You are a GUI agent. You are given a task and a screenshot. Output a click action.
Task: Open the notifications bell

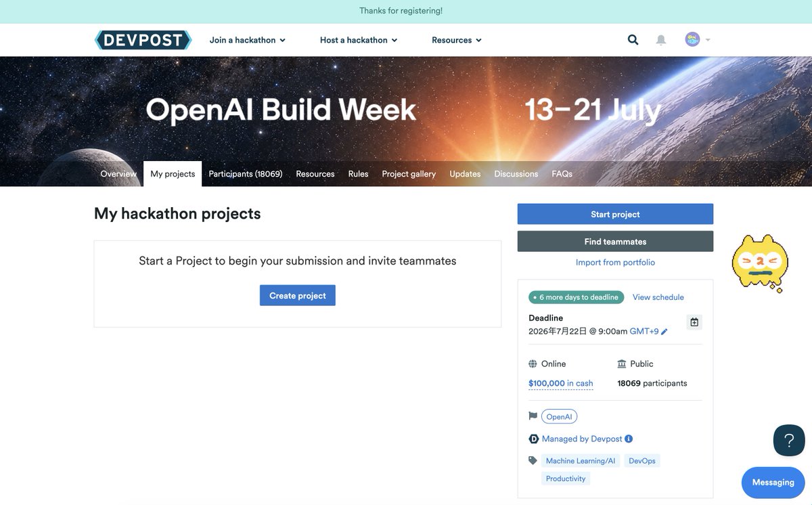point(661,40)
